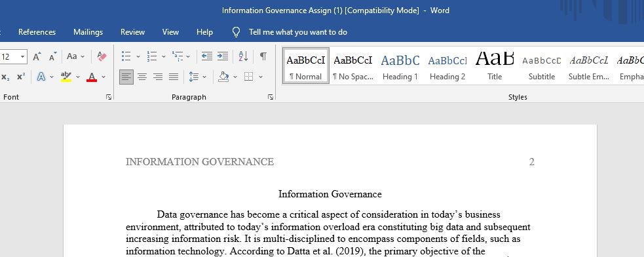Screen dimensions: 644x257
Task: Apply yellow text highlight color
Action: click(x=66, y=77)
